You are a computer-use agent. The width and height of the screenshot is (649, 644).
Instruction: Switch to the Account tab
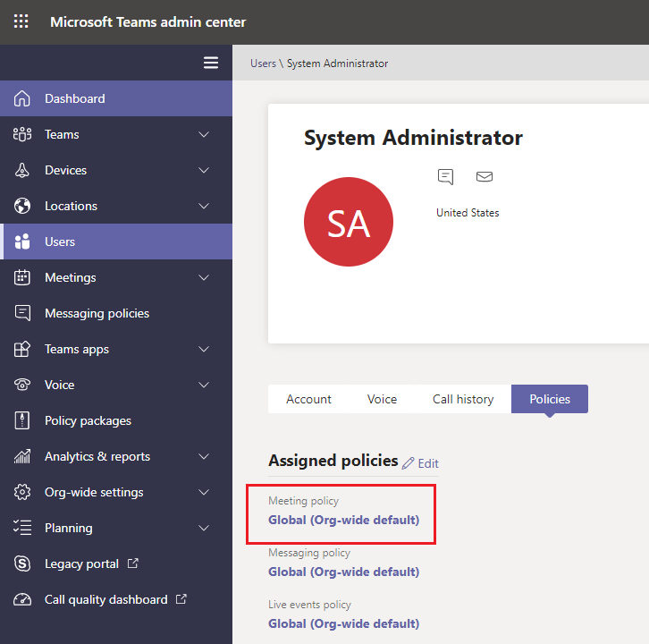(x=308, y=399)
